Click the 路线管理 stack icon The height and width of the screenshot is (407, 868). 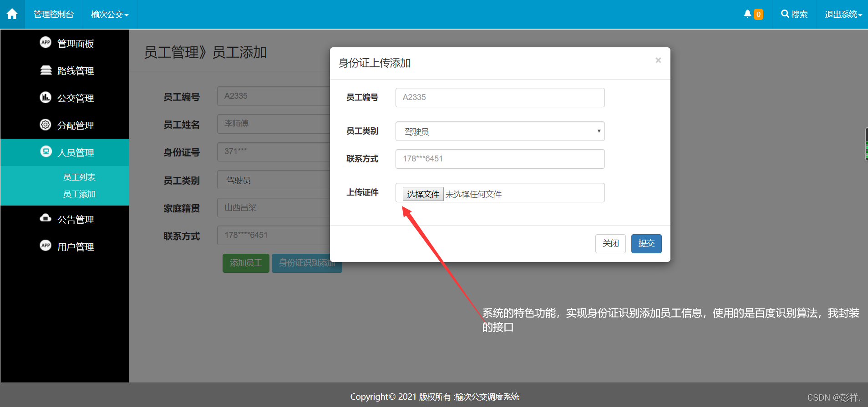[x=46, y=70]
